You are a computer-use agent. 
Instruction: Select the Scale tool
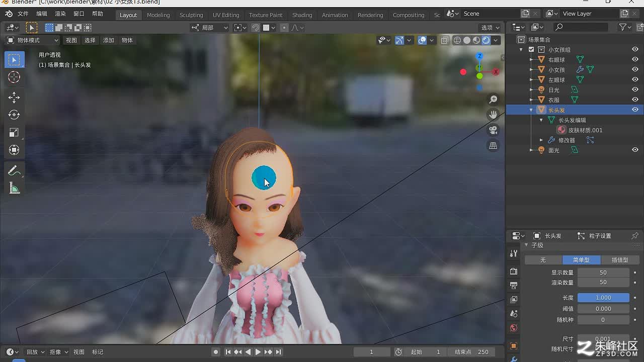[15, 132]
